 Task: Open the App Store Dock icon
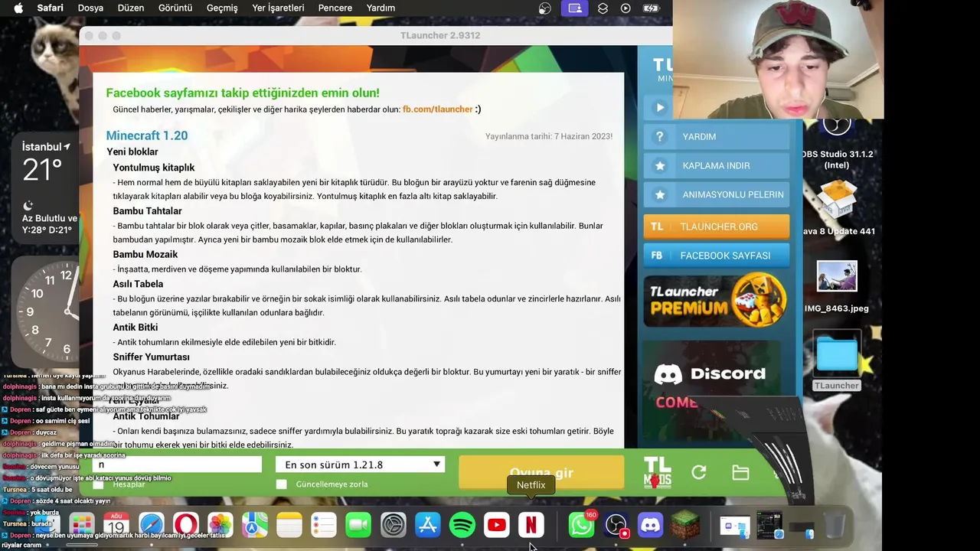tap(427, 525)
